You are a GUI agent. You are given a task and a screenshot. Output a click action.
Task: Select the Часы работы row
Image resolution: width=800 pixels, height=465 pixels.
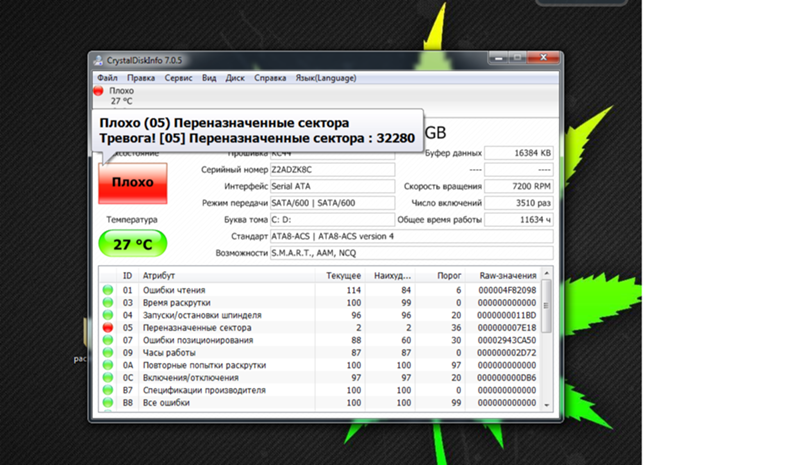coord(320,352)
